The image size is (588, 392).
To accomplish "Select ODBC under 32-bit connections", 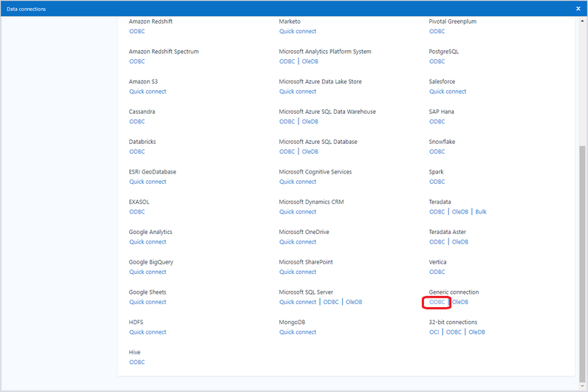I will 454,332.
